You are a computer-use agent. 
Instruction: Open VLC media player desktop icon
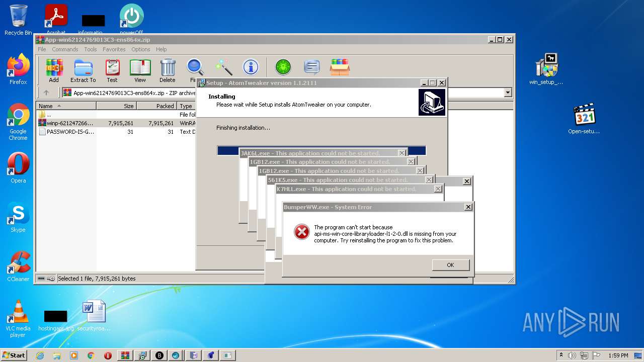tap(18, 318)
